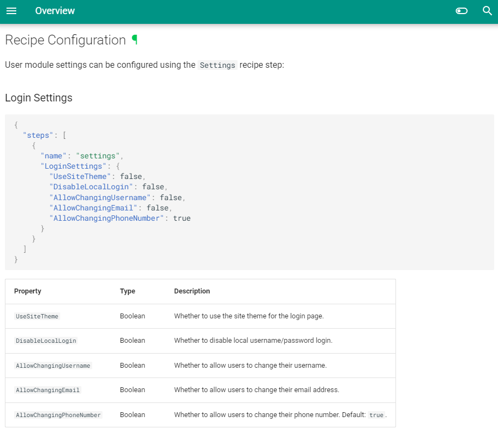Click "steps" key in the JSON code
The width and height of the screenshot is (498, 448).
[x=38, y=135]
